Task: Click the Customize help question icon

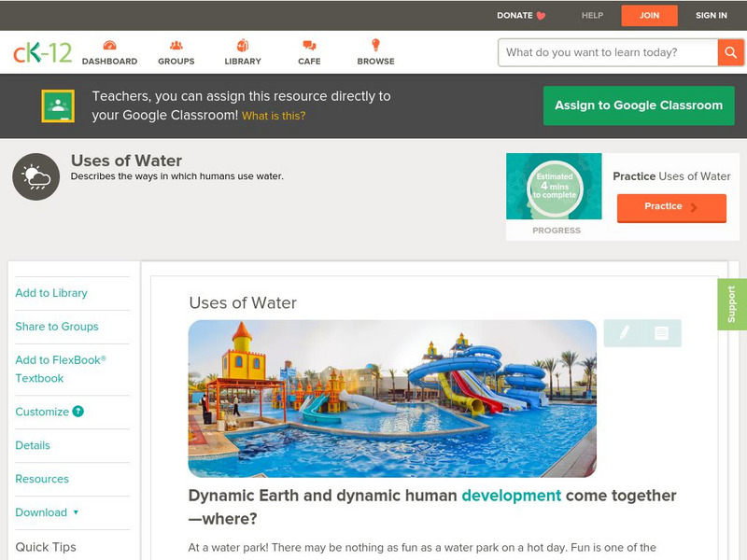Action: point(78,412)
